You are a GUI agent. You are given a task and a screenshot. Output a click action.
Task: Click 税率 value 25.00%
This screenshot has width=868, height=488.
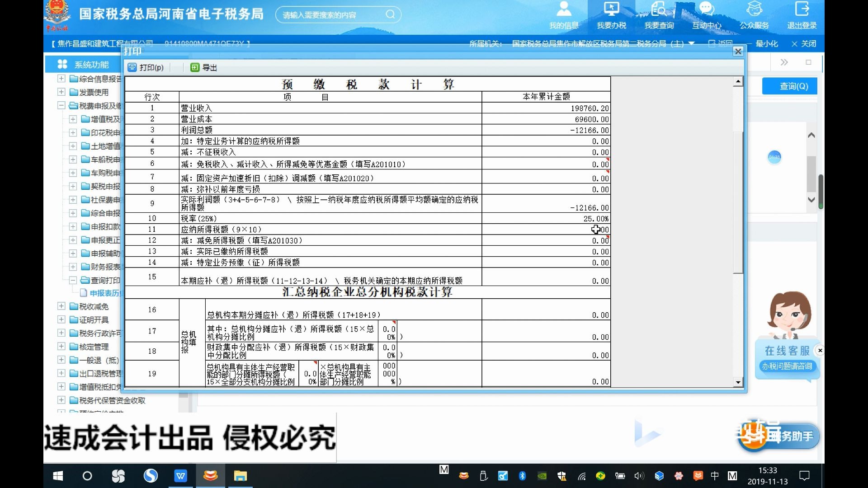pos(596,219)
